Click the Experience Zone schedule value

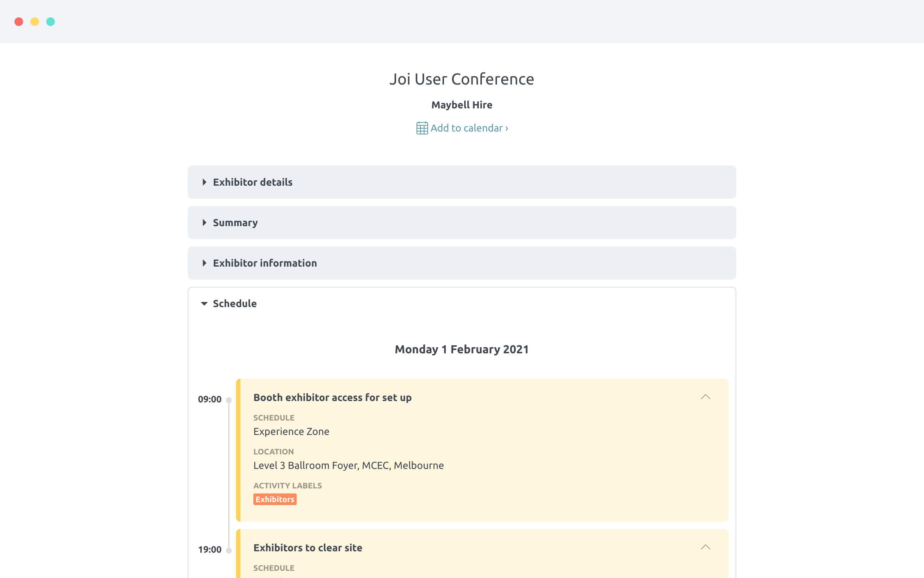(x=291, y=432)
